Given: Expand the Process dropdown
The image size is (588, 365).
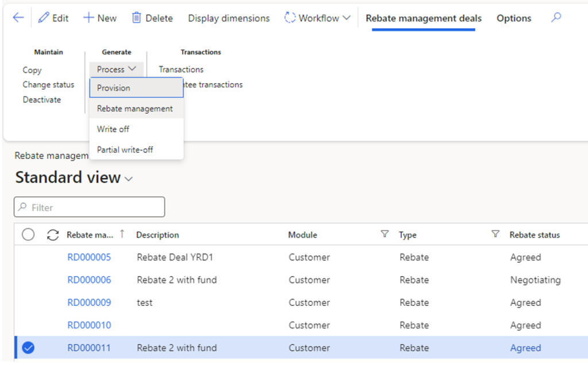Looking at the screenshot, I should click(x=116, y=69).
